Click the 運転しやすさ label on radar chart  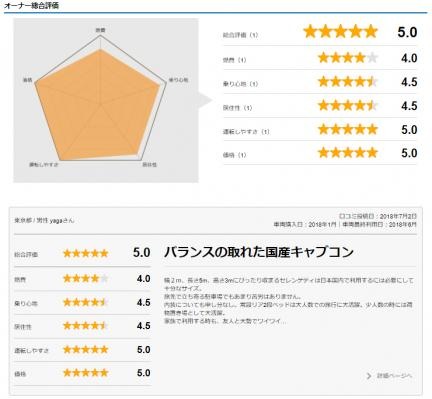click(x=44, y=165)
